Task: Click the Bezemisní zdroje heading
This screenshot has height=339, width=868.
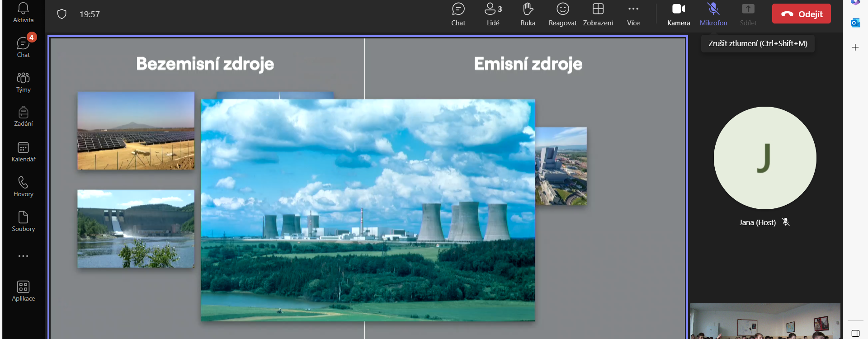Action: coord(205,64)
